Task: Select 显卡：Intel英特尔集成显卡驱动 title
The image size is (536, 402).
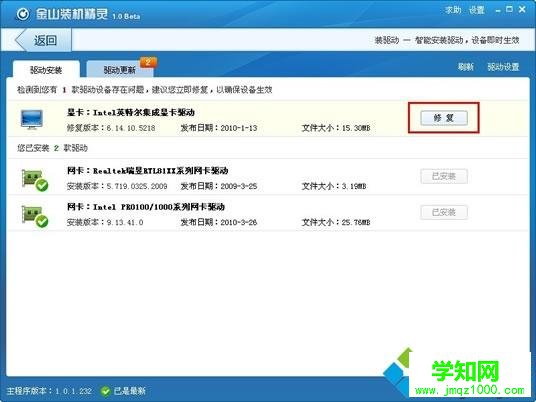Action: click(131, 112)
